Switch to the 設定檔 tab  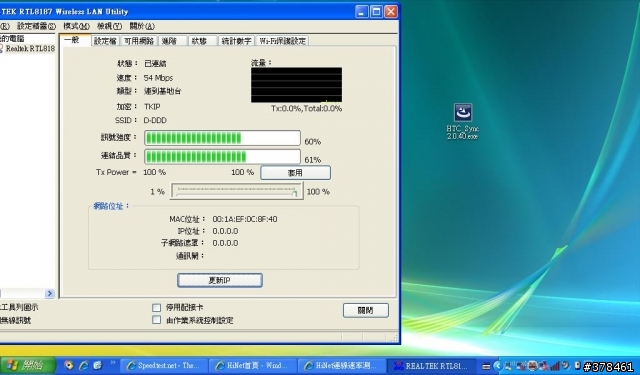(x=105, y=41)
